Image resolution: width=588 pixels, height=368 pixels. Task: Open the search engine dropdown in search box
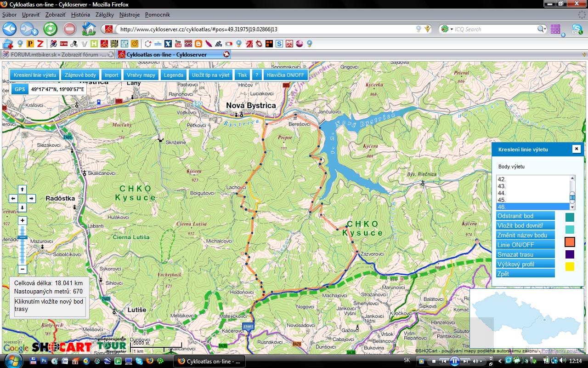[x=447, y=29]
